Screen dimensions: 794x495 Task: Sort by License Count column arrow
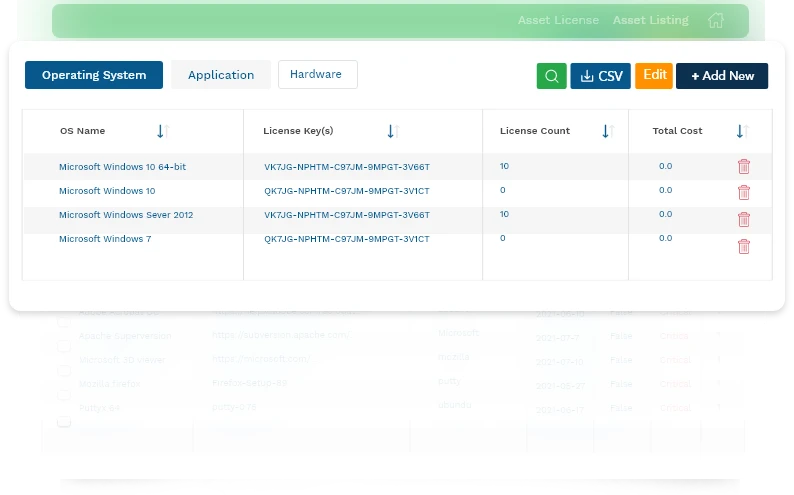[608, 131]
